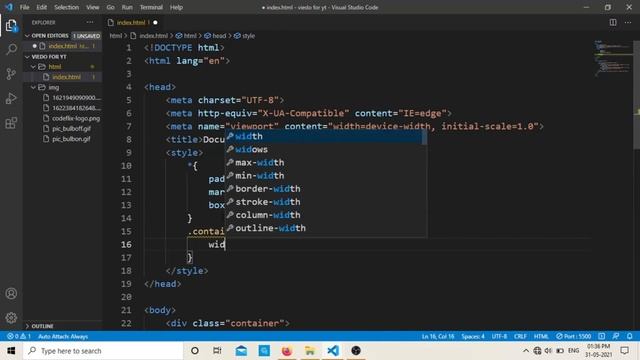Choose the 'outline-width' suggestion
Screen dimensions: 640x360
coord(326,228)
